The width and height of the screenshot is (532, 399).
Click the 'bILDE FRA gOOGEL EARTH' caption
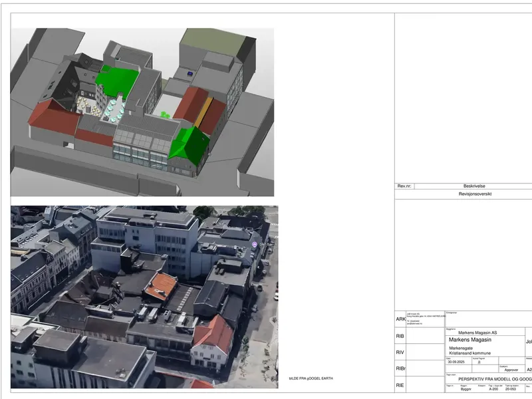point(311,378)
